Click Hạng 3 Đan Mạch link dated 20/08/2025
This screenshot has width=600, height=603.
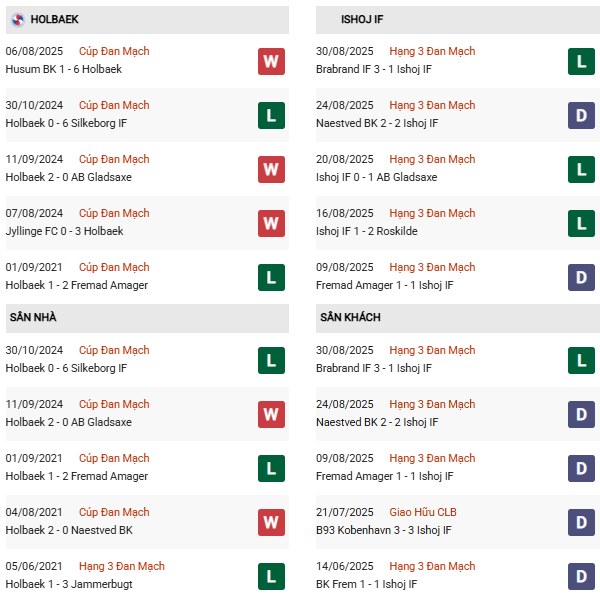pos(432,159)
